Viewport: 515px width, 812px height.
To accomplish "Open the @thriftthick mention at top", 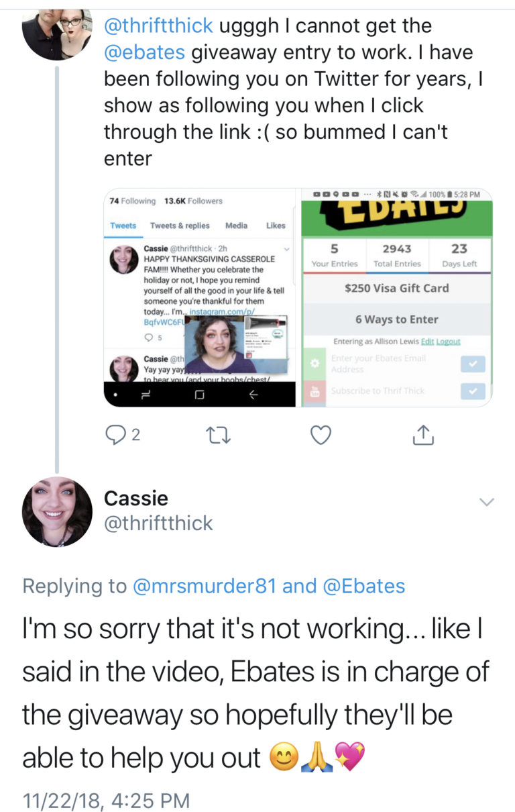I will [158, 26].
